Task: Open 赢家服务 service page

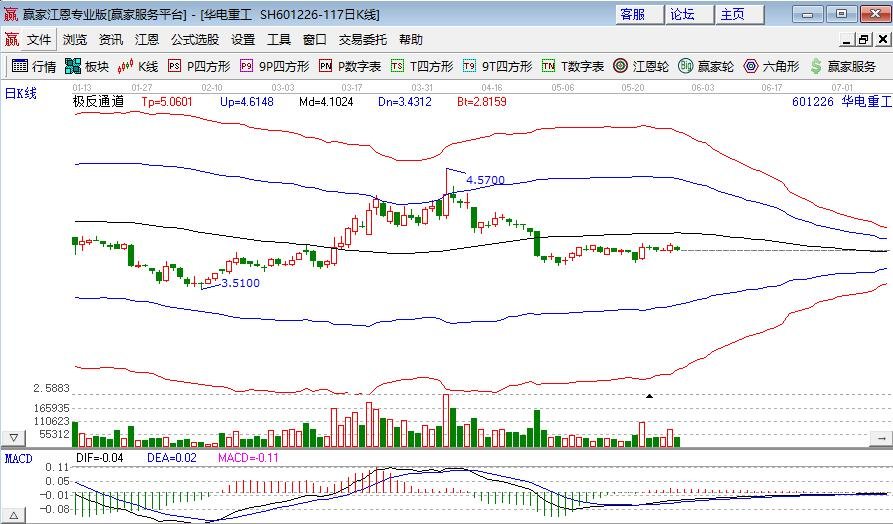Action: click(843, 67)
